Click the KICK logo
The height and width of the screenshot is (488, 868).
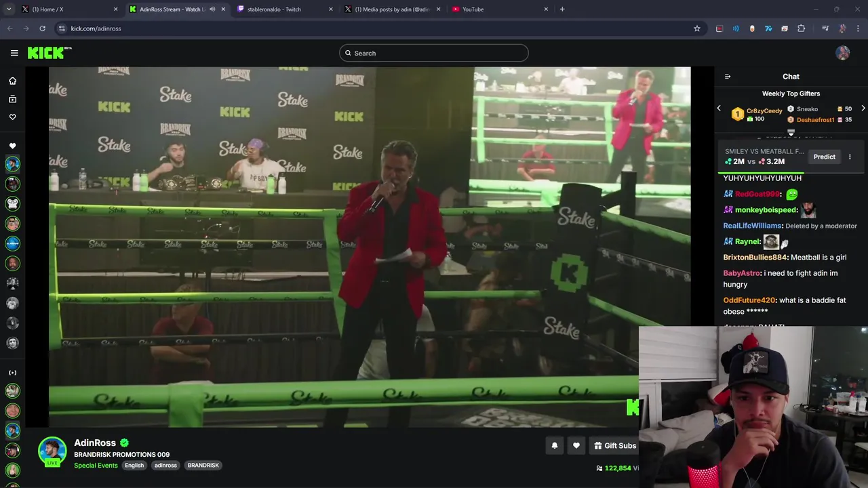[x=50, y=53]
